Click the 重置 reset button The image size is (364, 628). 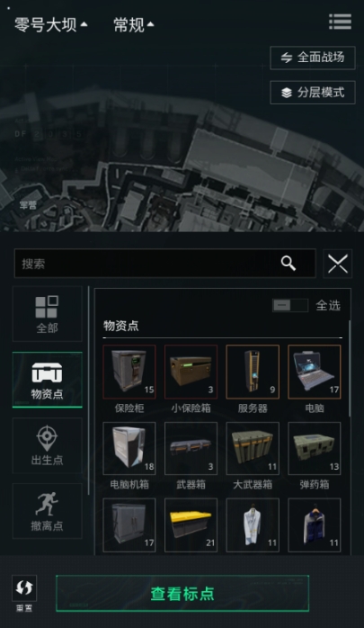[x=24, y=593]
